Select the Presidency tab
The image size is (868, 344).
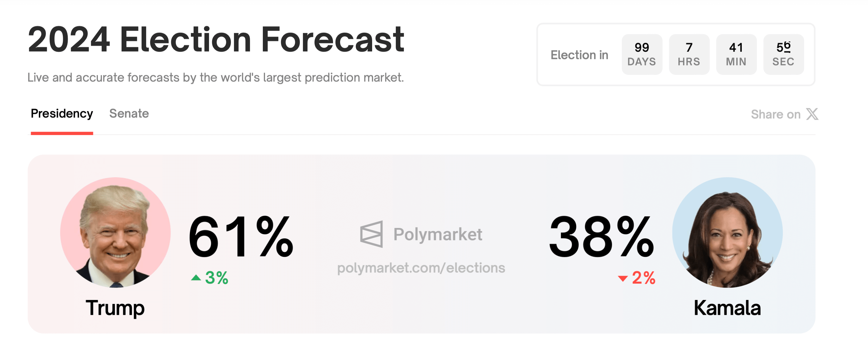(x=62, y=114)
